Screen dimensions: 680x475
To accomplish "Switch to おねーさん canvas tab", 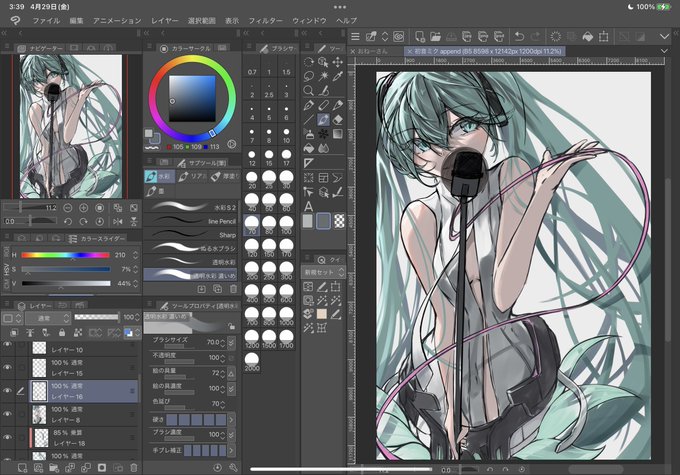I will click(372, 51).
